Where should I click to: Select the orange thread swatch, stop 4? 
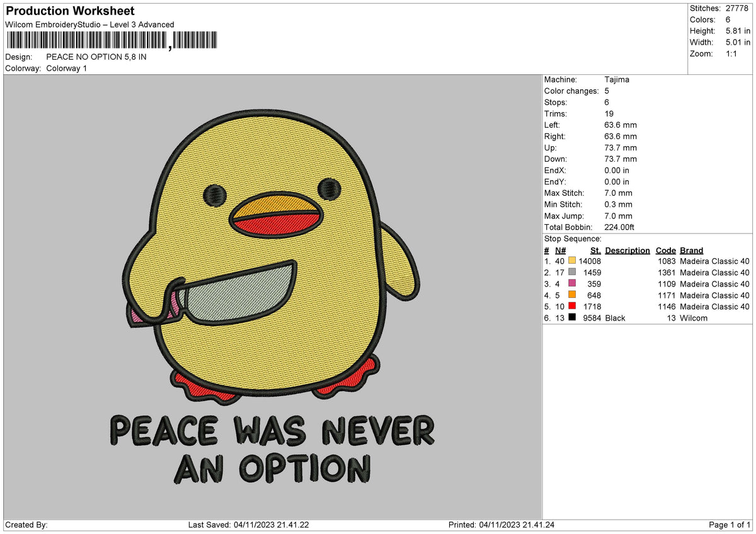572,295
